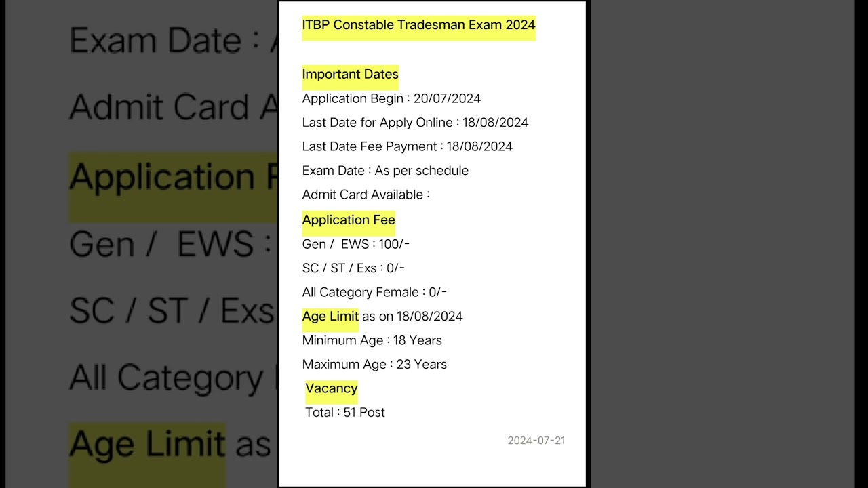868x488 pixels.
Task: Click 'Application Begin : 20/07/2024' line
Action: 391,99
